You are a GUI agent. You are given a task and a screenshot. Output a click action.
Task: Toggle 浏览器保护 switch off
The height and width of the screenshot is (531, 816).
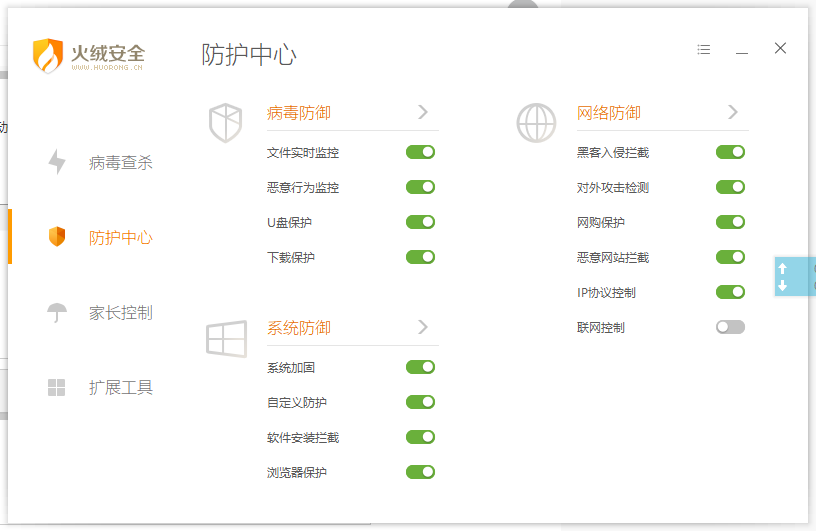(x=420, y=472)
